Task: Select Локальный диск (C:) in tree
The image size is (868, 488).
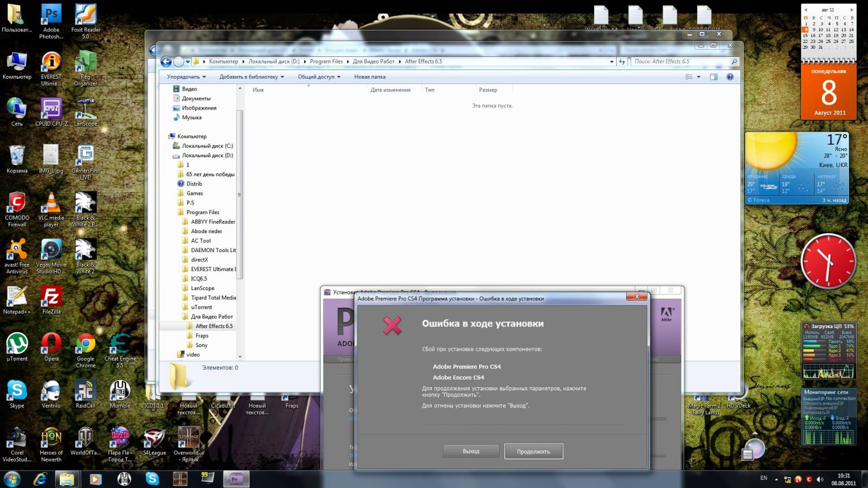Action: 207,146
